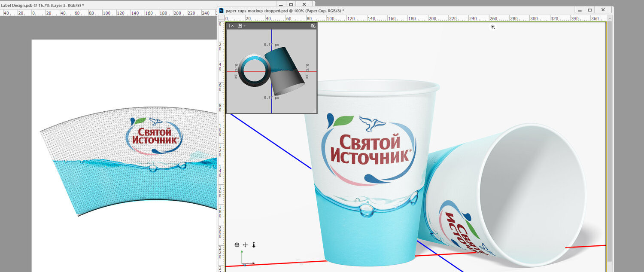Swap main and secondary 3D views
The height and width of the screenshot is (272, 644).
313,26
